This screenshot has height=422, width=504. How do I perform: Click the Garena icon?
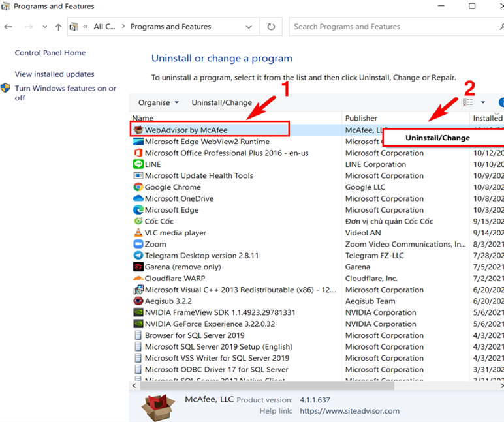tap(138, 267)
